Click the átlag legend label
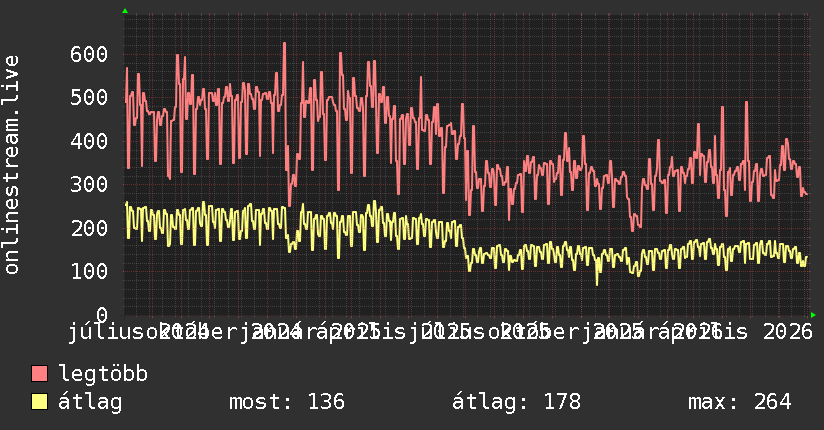 click(90, 402)
